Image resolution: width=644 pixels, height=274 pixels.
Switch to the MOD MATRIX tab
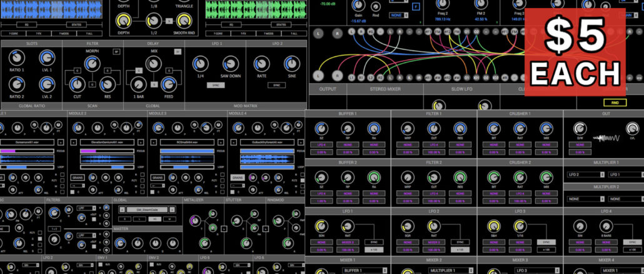[246, 106]
